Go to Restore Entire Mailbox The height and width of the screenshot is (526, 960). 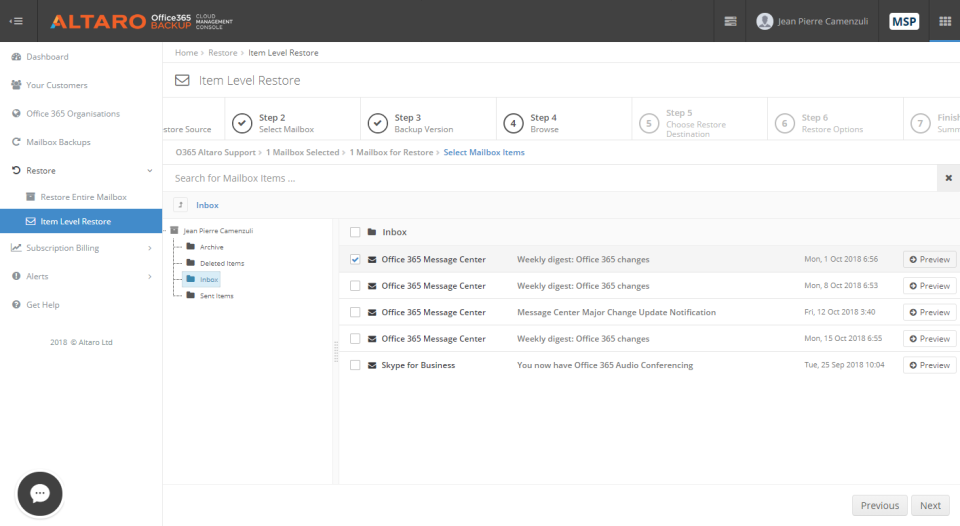[83, 197]
